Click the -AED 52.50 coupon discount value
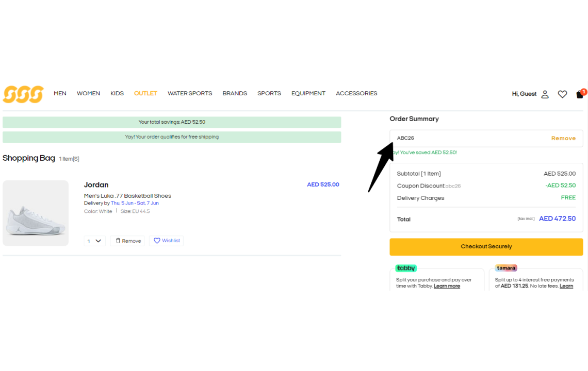This screenshot has height=371, width=588. (x=560, y=185)
